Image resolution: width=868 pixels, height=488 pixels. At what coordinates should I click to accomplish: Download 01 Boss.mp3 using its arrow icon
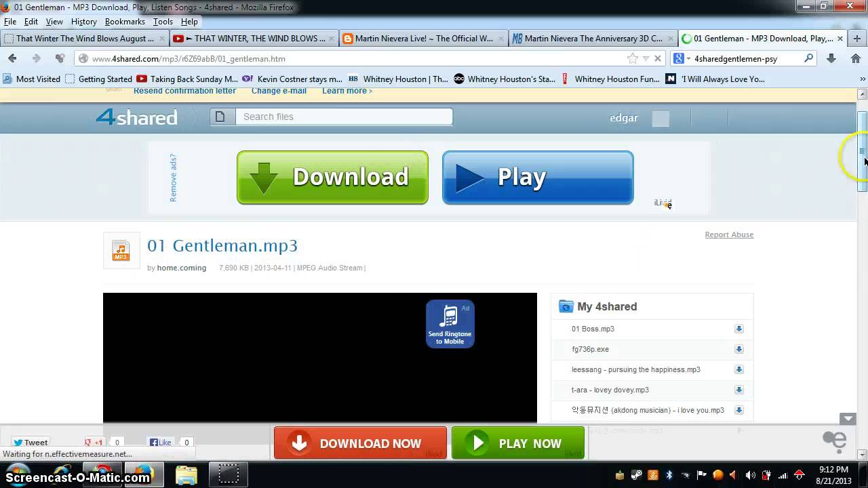pos(738,329)
